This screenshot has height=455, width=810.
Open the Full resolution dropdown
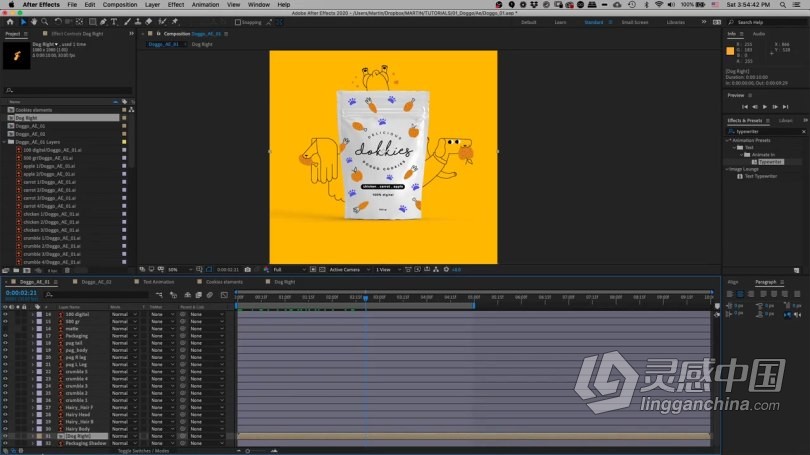coord(289,270)
